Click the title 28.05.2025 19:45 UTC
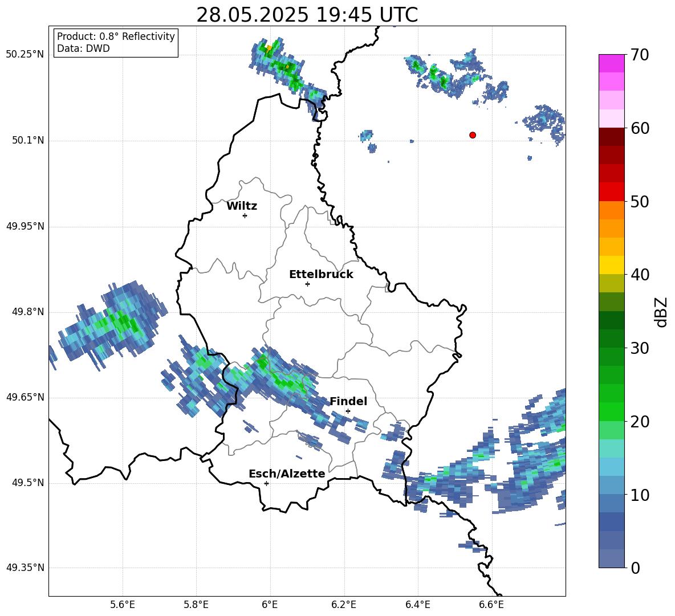Viewport: 675px width, 616px height. coord(307,15)
